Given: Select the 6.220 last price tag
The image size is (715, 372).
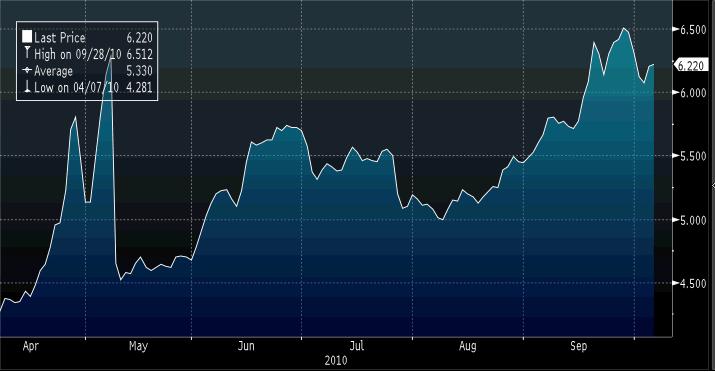Looking at the screenshot, I should coord(691,65).
